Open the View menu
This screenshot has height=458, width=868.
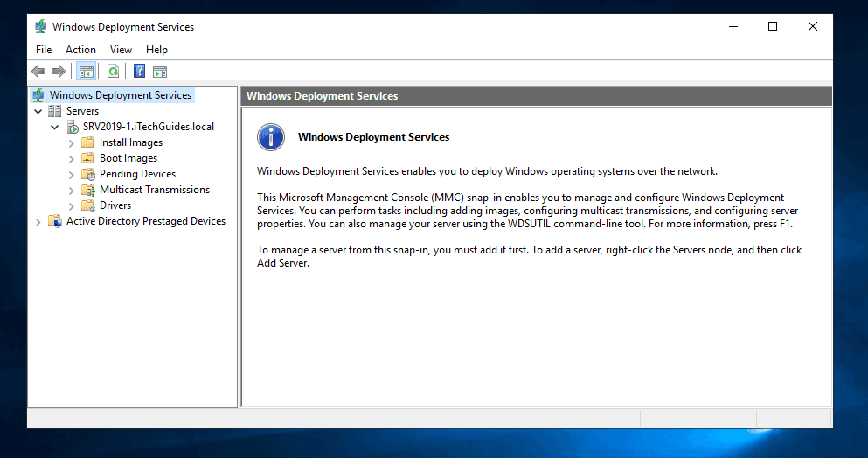point(121,49)
